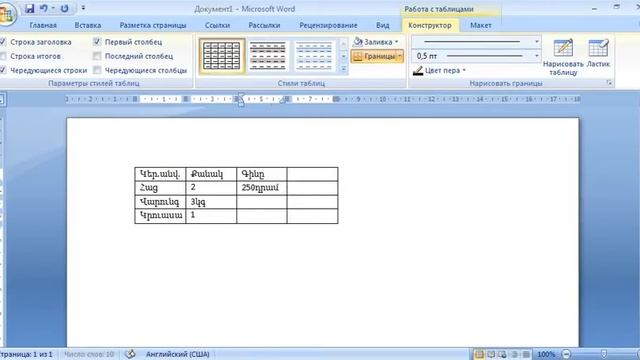Viewport: 640px width, 360px height.
Task: Click the zoom level 100% button
Action: point(546,354)
